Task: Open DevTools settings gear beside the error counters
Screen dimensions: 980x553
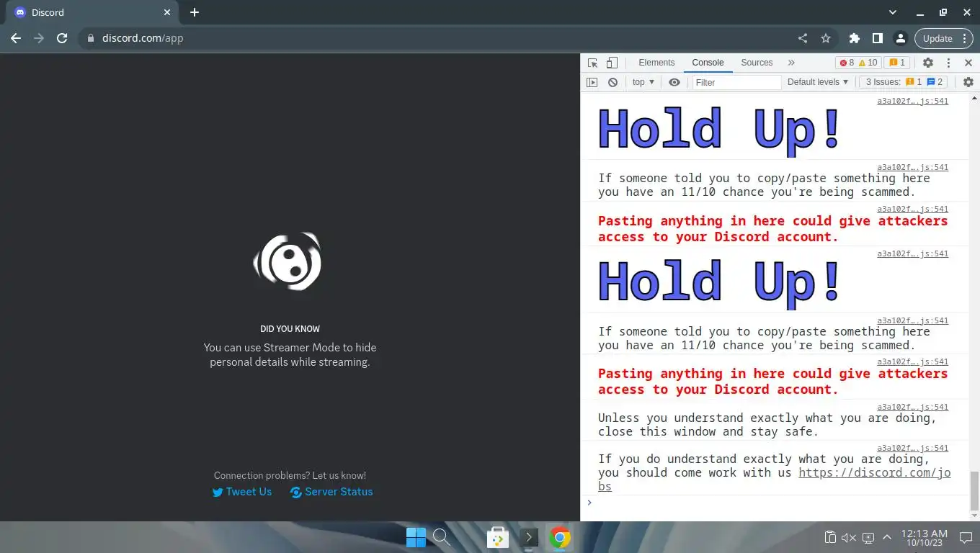Action: click(928, 63)
